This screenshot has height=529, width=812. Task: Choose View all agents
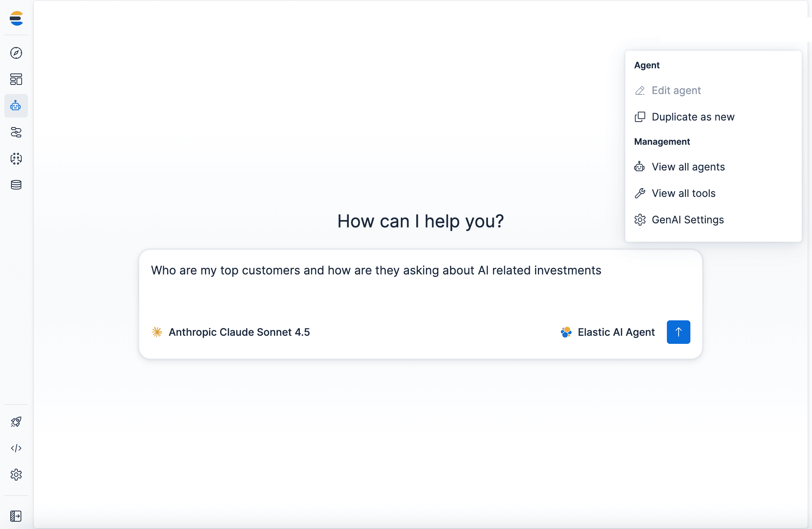point(688,167)
